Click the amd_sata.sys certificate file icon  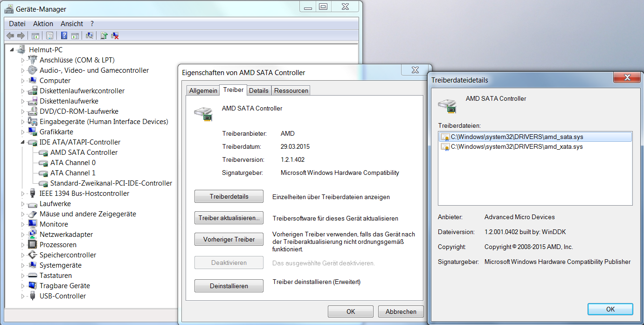click(445, 137)
